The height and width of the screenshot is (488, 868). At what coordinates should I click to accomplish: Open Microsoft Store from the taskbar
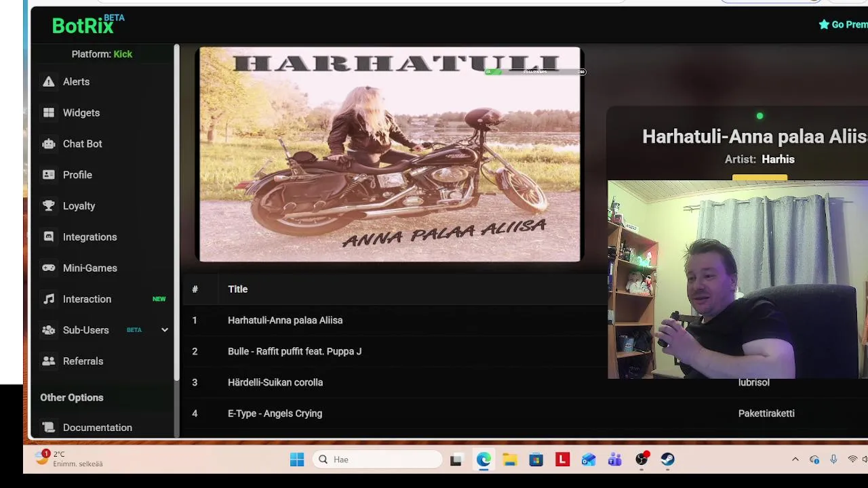(x=536, y=460)
